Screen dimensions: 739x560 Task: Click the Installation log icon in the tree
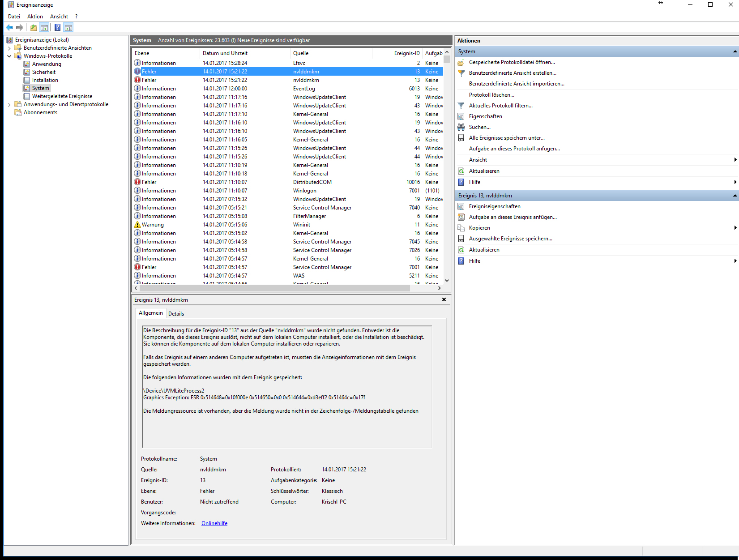26,80
